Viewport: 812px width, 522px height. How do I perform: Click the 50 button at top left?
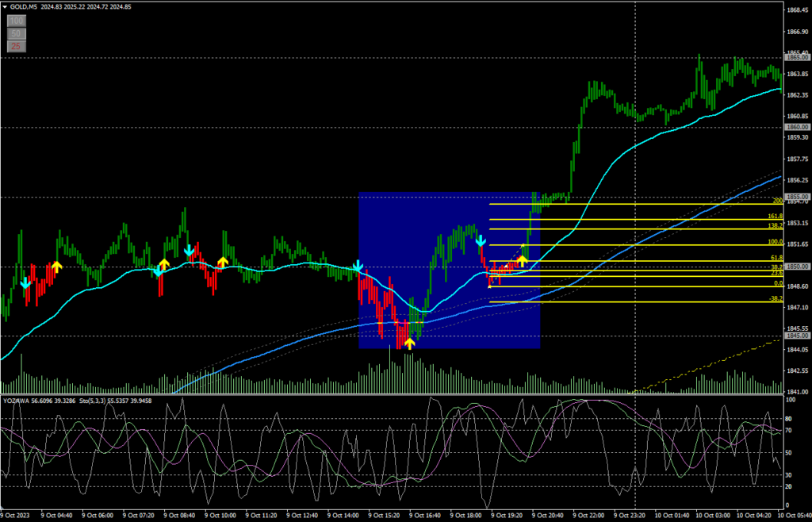15,33
